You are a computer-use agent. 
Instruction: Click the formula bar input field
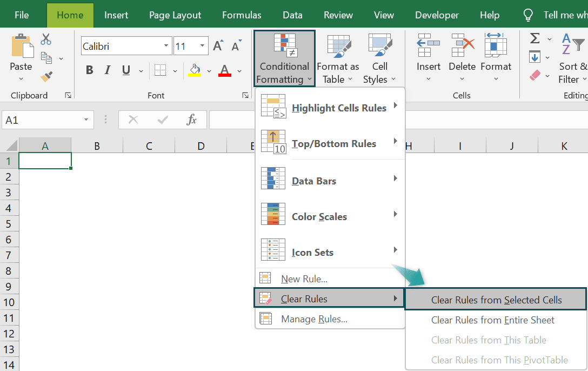(398, 120)
